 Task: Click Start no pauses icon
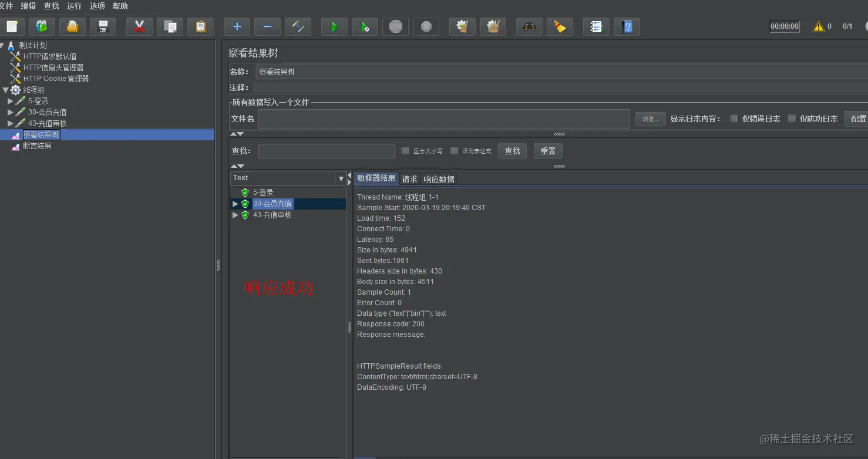(365, 26)
